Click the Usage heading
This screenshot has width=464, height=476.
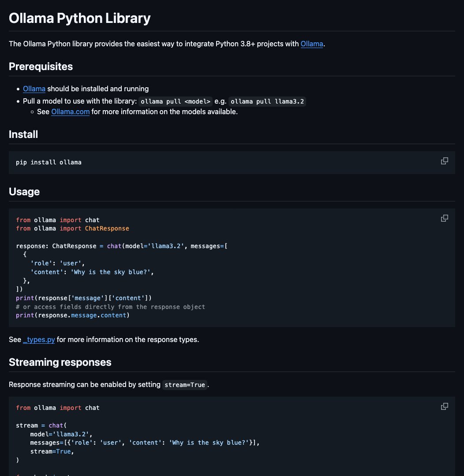click(x=24, y=192)
